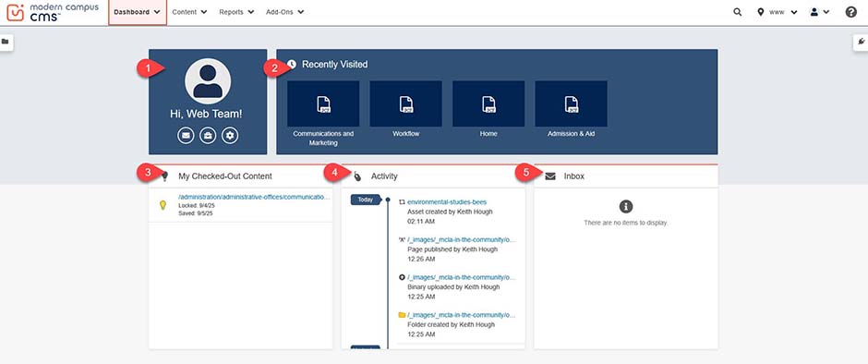868x364 pixels.
Task: Click the Today timeline marker
Action: (x=366, y=200)
